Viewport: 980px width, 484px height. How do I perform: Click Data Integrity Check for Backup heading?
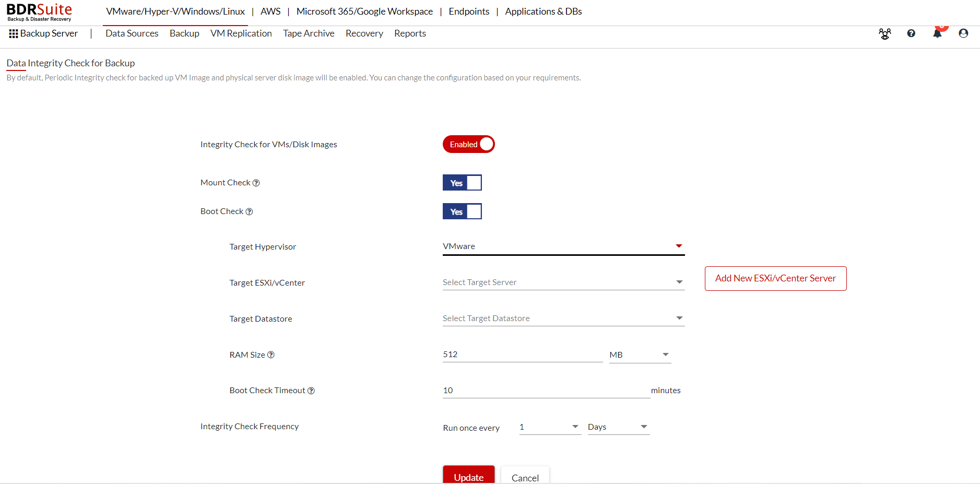tap(70, 63)
